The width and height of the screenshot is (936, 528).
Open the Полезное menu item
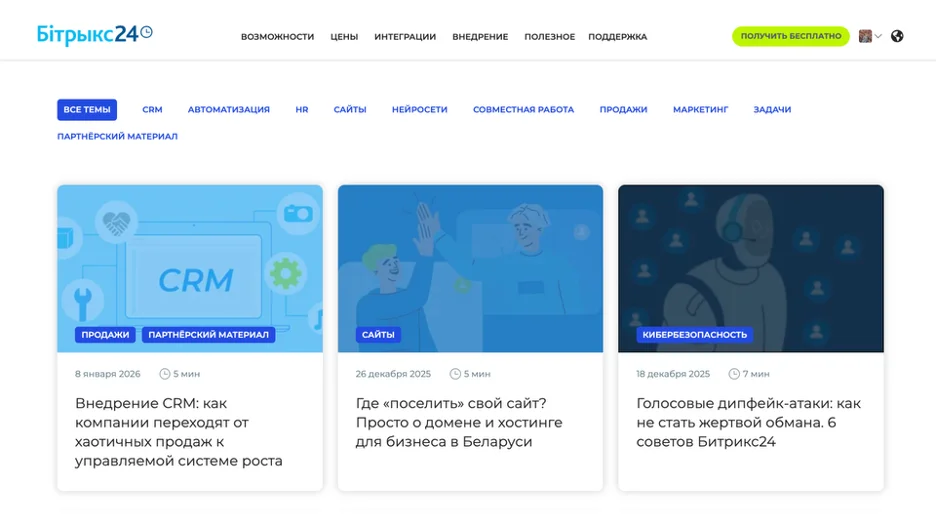coord(550,36)
